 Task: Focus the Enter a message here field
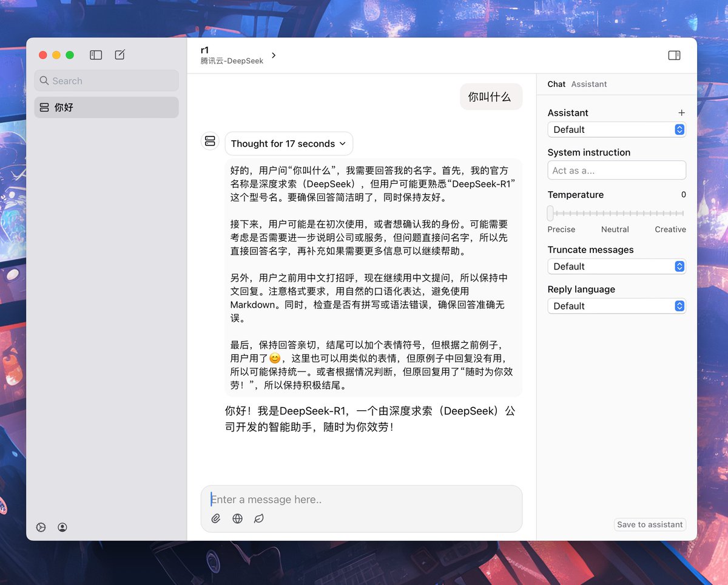tap(362, 499)
